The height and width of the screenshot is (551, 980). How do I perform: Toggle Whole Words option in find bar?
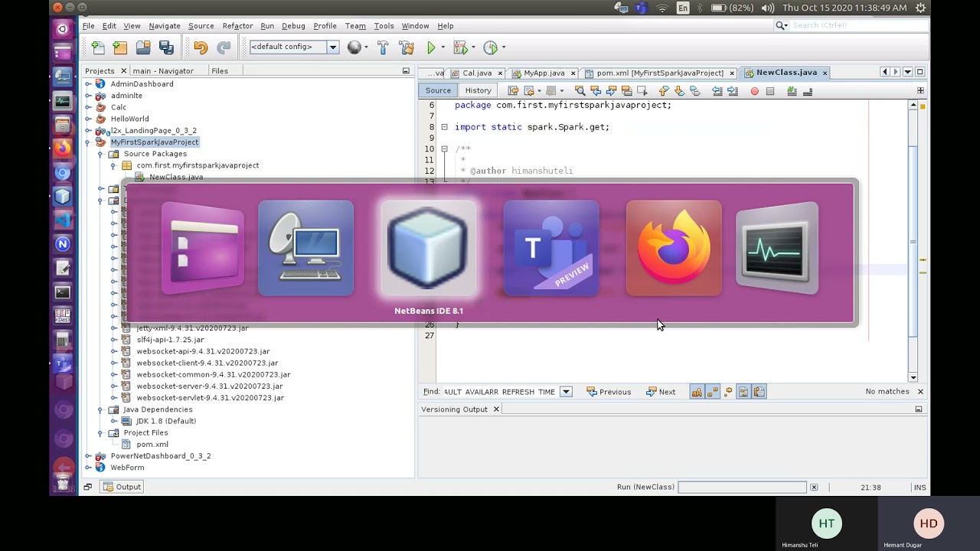pos(713,392)
